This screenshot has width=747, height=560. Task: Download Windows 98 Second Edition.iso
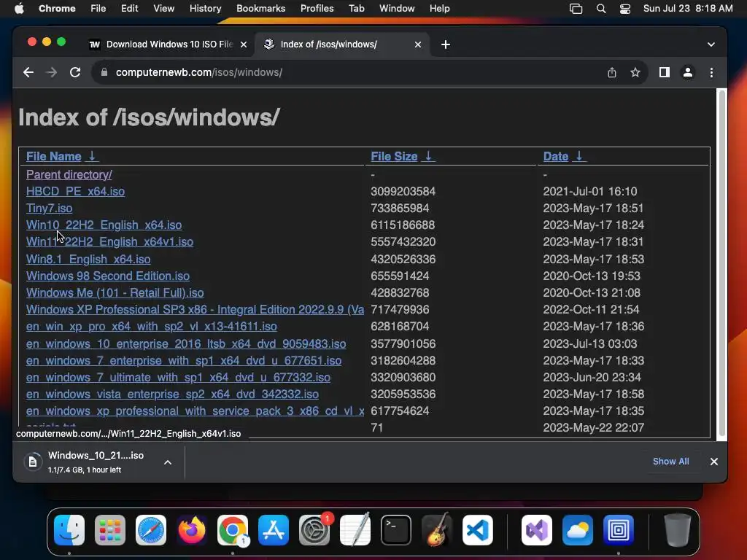108,276
